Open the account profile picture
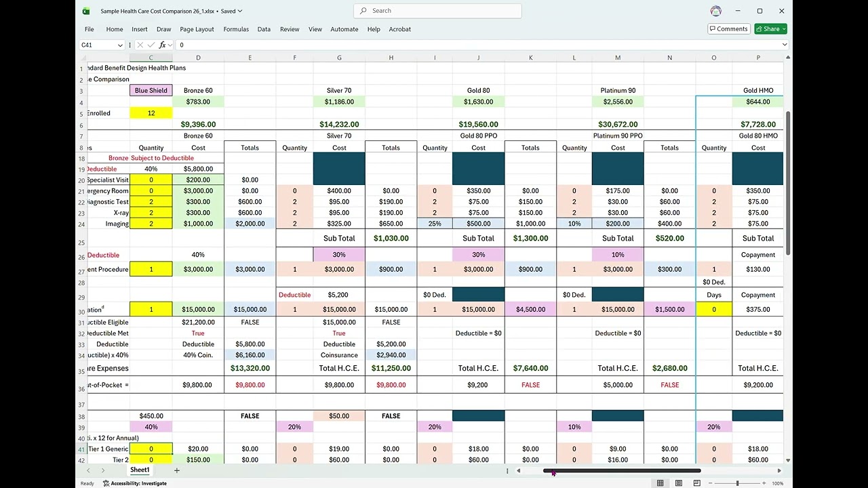The image size is (868, 488). click(715, 11)
